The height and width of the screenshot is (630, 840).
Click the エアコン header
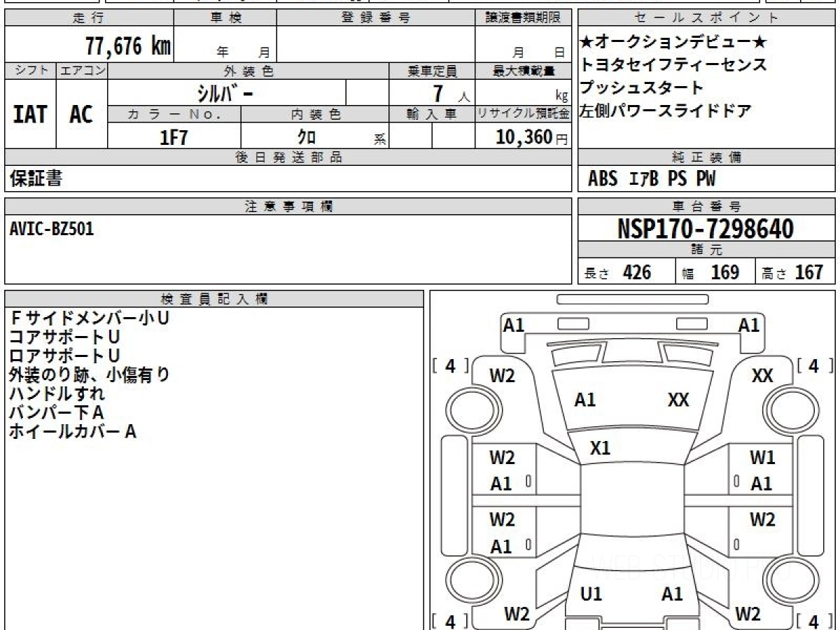82,71
